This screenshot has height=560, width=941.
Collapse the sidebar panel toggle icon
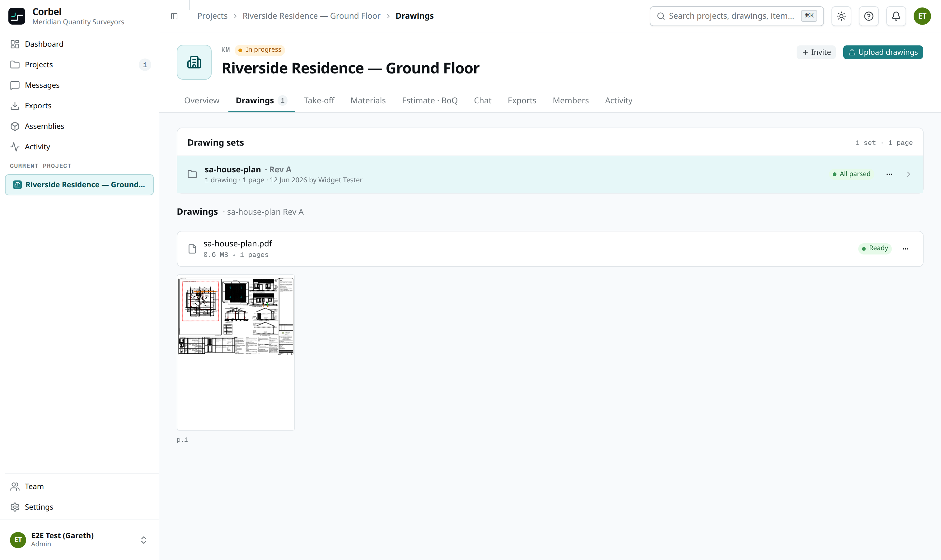pyautogui.click(x=174, y=16)
